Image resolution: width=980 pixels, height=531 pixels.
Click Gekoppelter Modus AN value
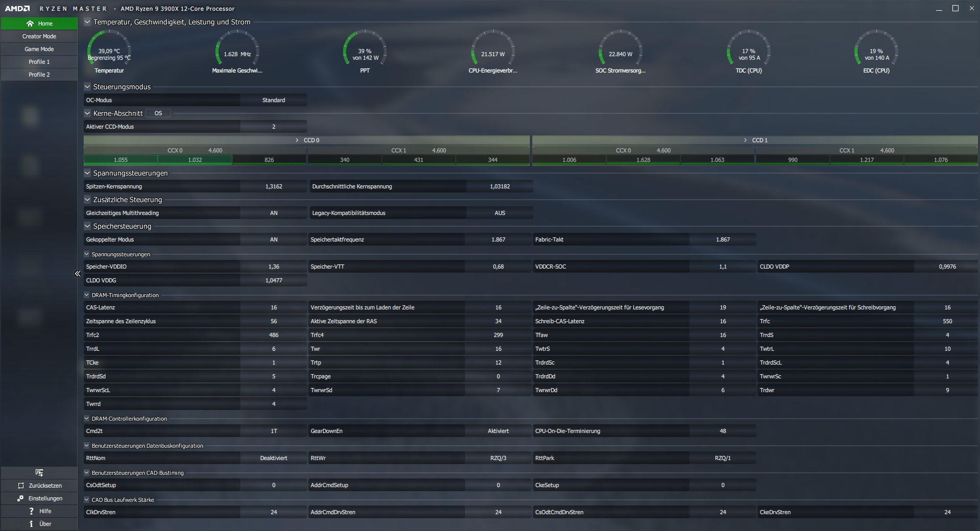274,239
